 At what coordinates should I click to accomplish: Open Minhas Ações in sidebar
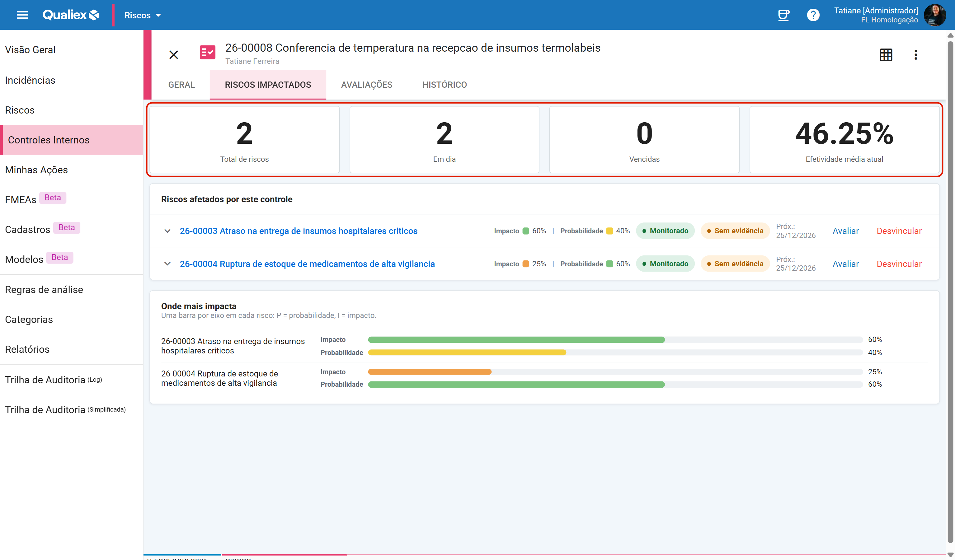click(72, 170)
